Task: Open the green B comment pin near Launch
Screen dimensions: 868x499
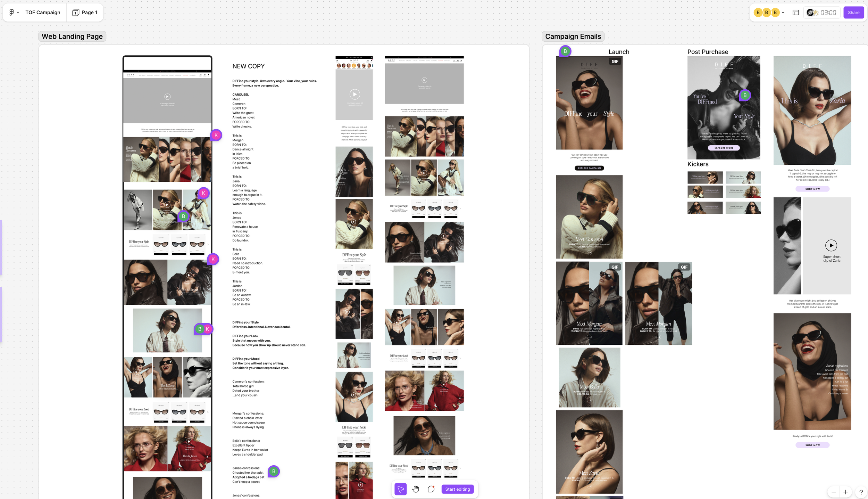Action: 565,51
